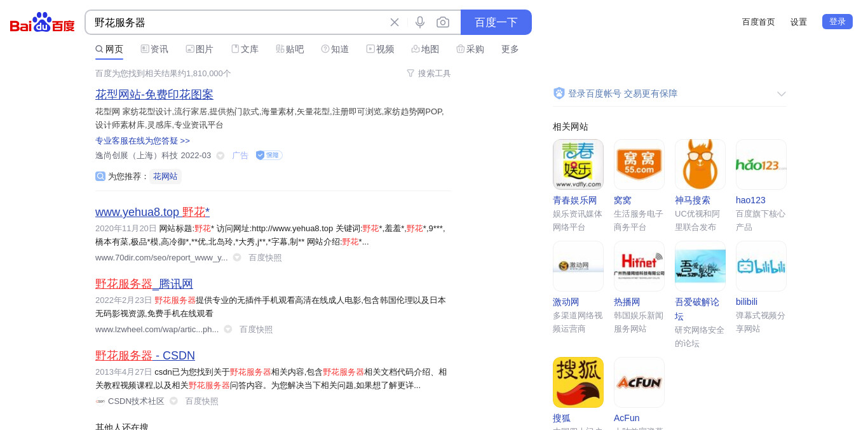Screen dimensions: 868x430
Task: Click the 百度一下 search button
Action: coord(496,22)
